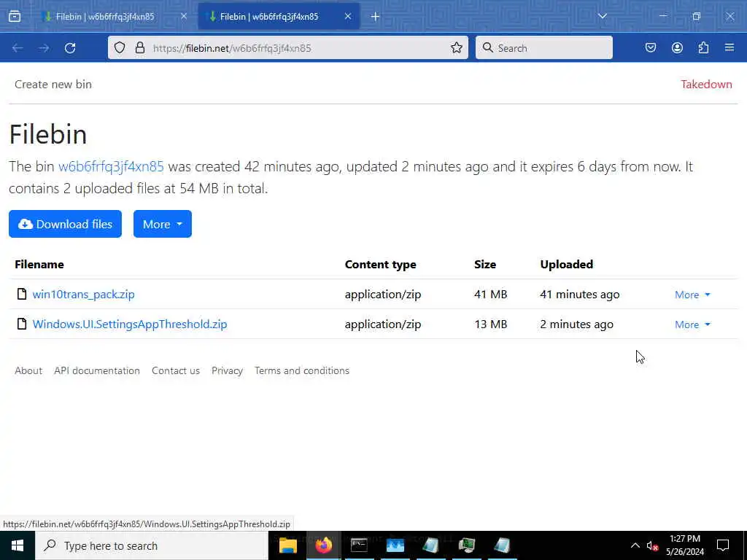
Task: Open the shield tracking protection icon
Action: click(x=120, y=47)
